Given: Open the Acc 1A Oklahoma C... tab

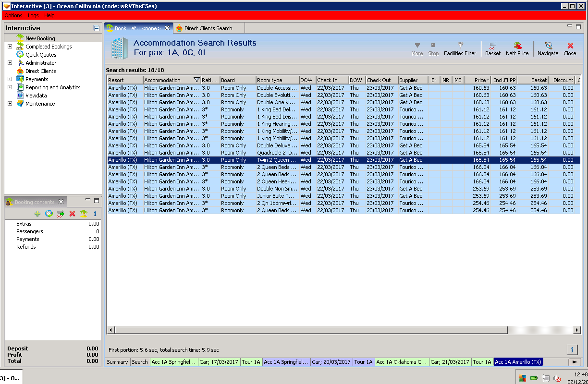Looking at the screenshot, I should 402,362.
